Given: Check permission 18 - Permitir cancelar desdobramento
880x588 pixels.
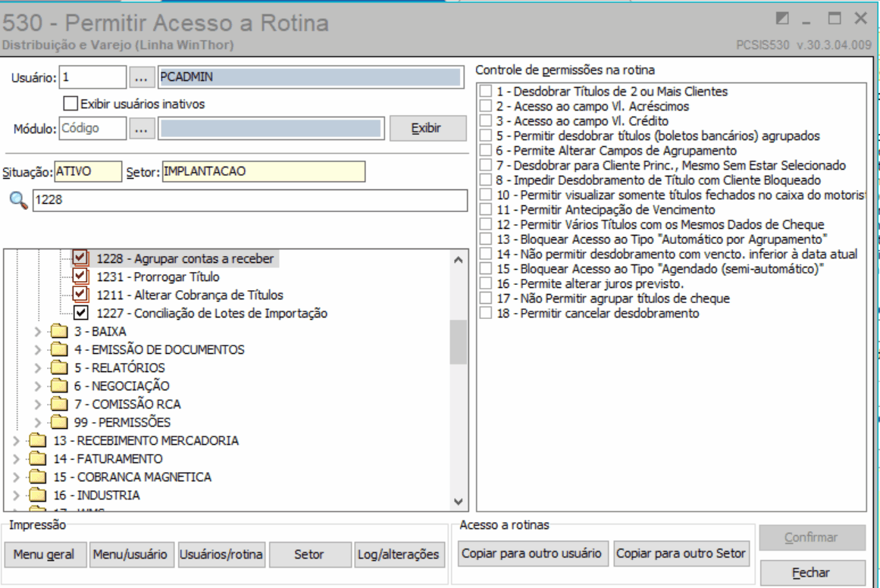Looking at the screenshot, I should [x=485, y=312].
